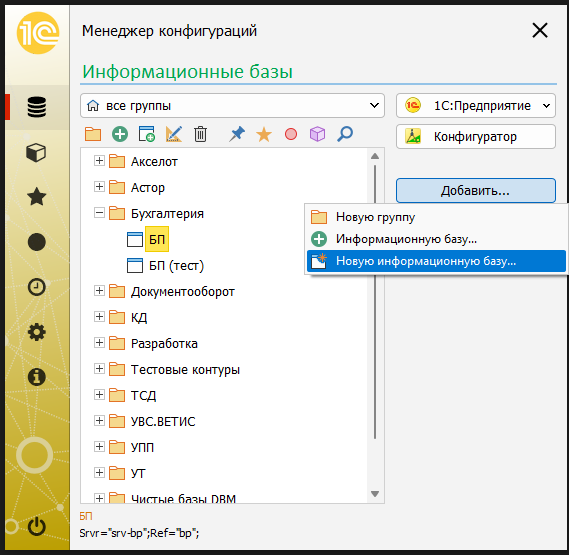Open the black circle sidebar section
The image size is (569, 555).
(x=37, y=242)
